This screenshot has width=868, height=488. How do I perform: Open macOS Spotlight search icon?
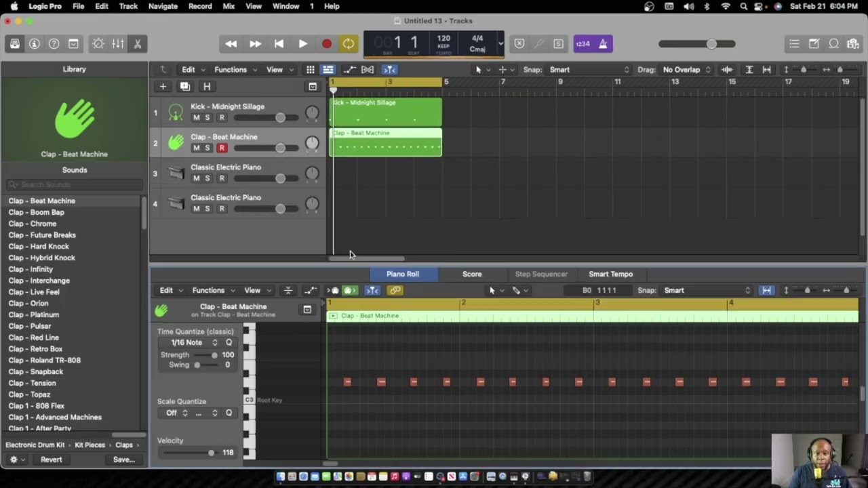(x=744, y=6)
